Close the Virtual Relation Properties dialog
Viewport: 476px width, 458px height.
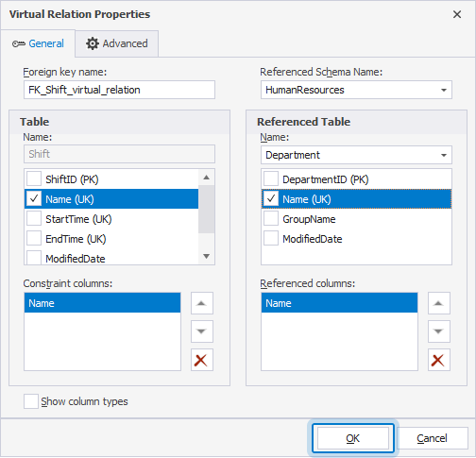457,14
